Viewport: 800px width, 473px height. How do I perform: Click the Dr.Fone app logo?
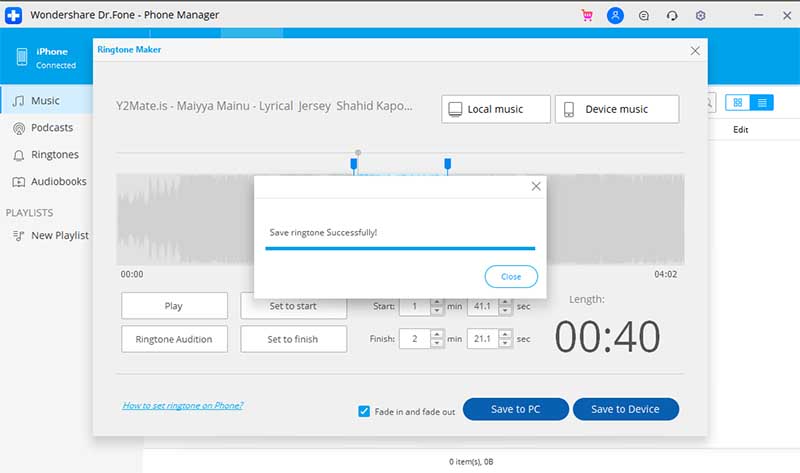[x=13, y=15]
